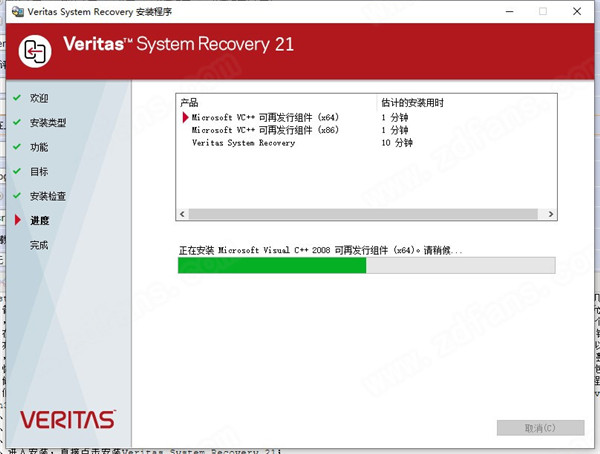Click the Veritas System Recovery 21 banner title
Viewport: 600px width, 454px height.
coord(178,44)
